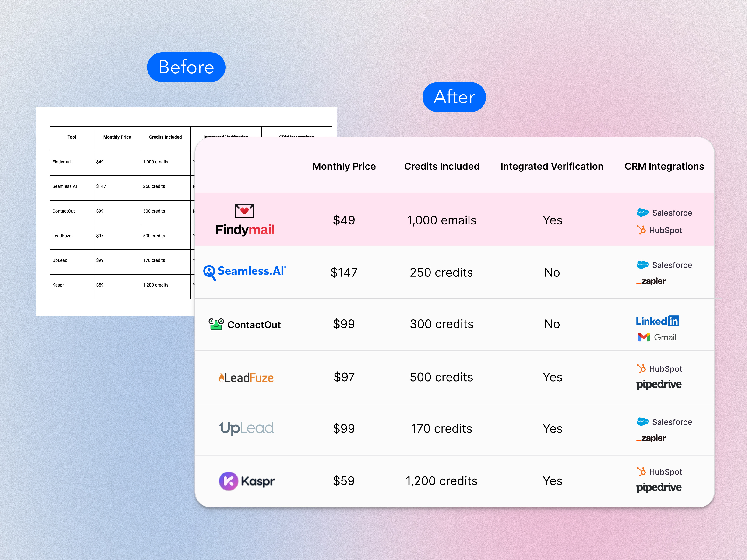This screenshot has width=747, height=560.
Task: Click Yes verification in Findymail row
Action: click(553, 220)
